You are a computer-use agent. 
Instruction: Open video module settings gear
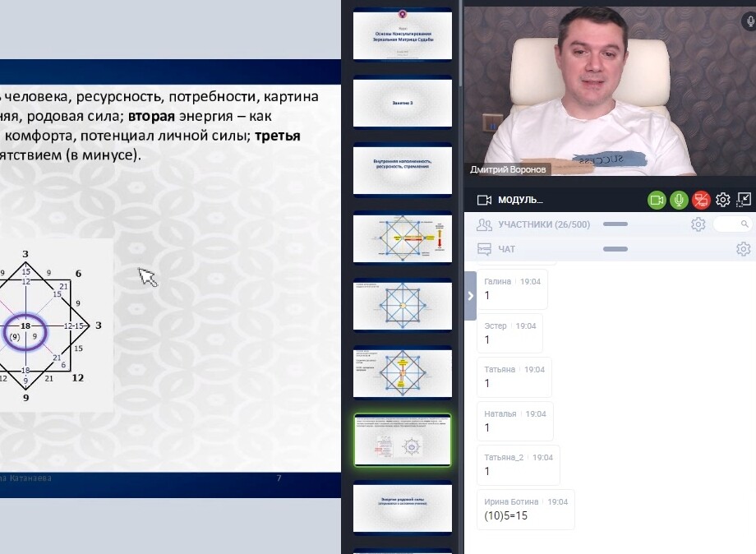click(723, 200)
